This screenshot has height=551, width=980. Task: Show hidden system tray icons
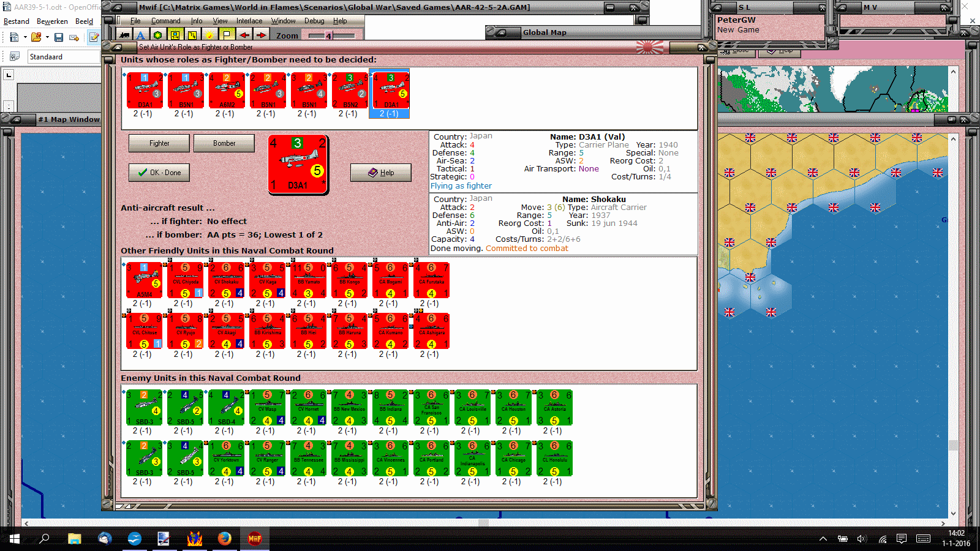point(823,539)
